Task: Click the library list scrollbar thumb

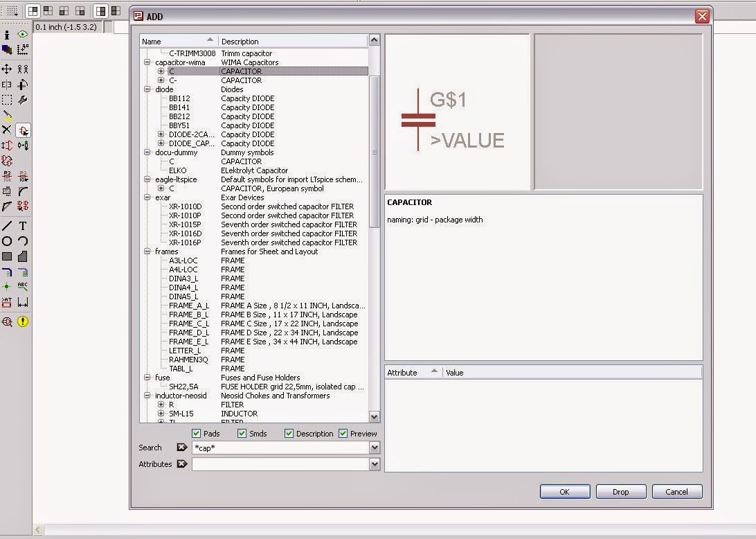Action: tap(374, 152)
